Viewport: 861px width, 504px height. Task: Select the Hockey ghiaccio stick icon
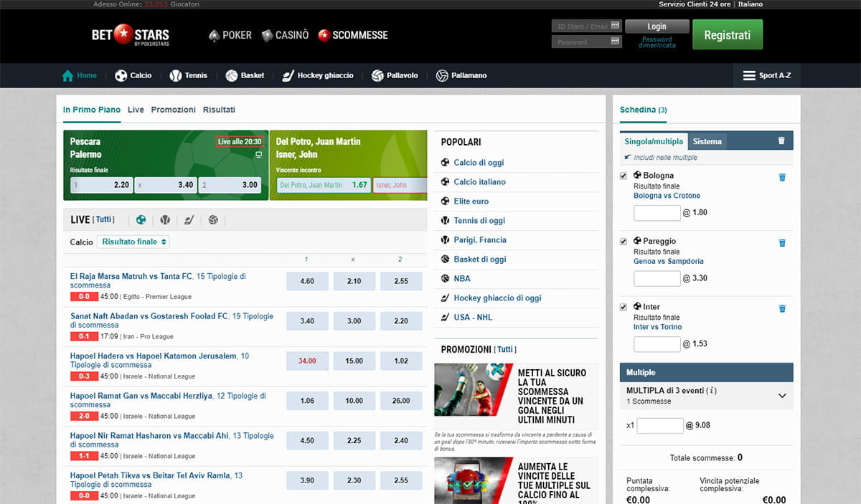click(288, 75)
